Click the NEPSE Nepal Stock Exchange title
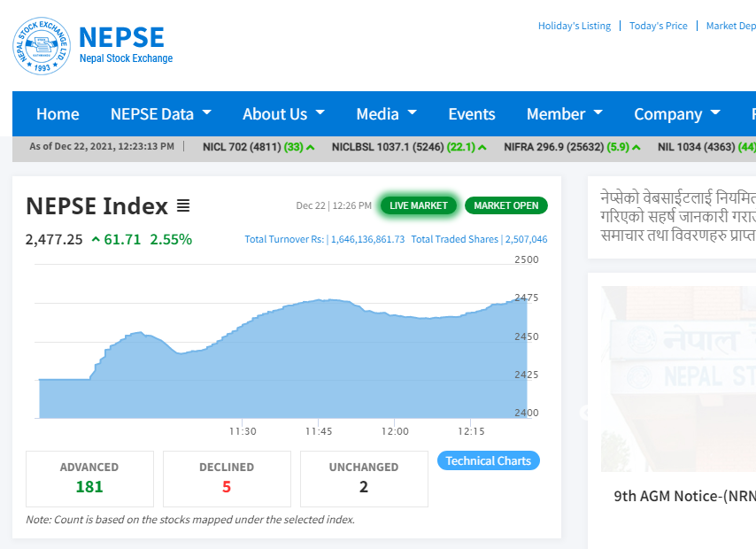This screenshot has width=756, height=549. (x=126, y=45)
